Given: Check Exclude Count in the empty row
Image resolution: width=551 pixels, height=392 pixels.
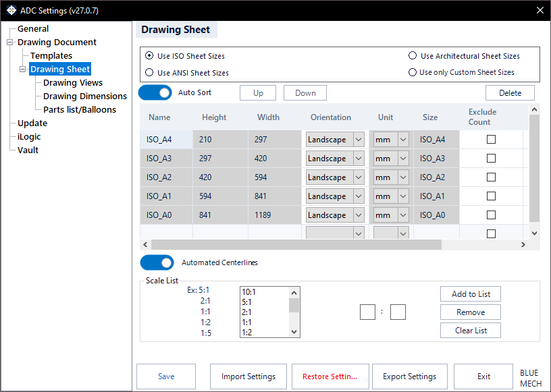Looking at the screenshot, I should click(491, 233).
